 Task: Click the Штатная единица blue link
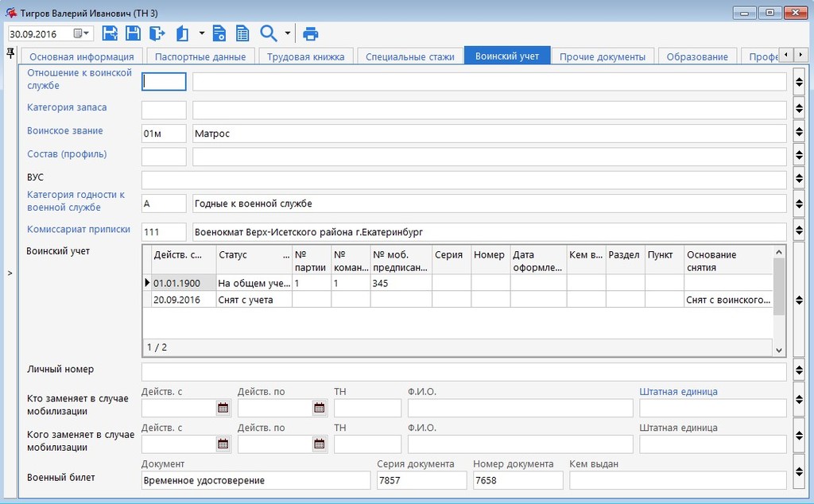click(x=678, y=392)
